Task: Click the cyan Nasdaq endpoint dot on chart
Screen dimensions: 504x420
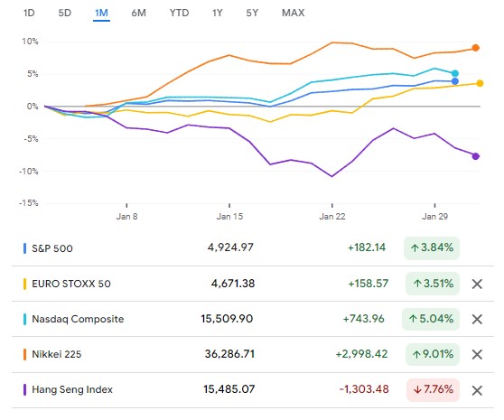Action: point(455,73)
